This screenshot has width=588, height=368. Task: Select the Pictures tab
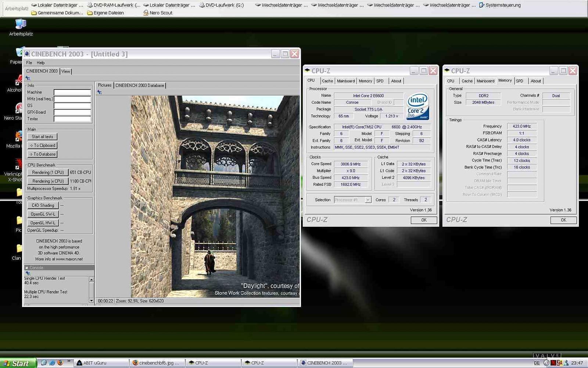[105, 85]
